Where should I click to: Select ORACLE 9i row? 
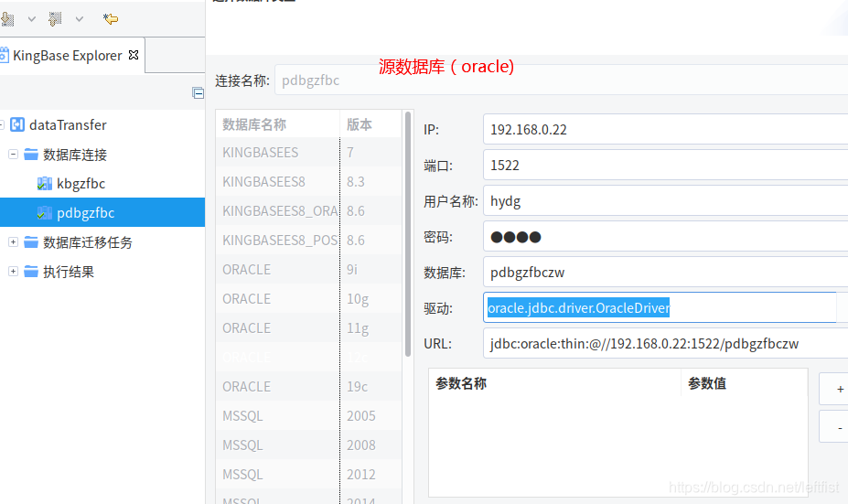point(309,269)
